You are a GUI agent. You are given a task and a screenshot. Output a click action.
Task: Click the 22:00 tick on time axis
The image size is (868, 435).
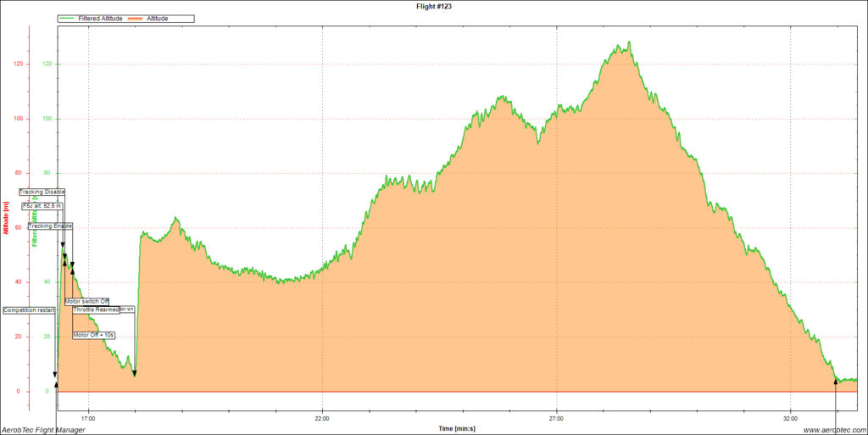[x=321, y=417]
